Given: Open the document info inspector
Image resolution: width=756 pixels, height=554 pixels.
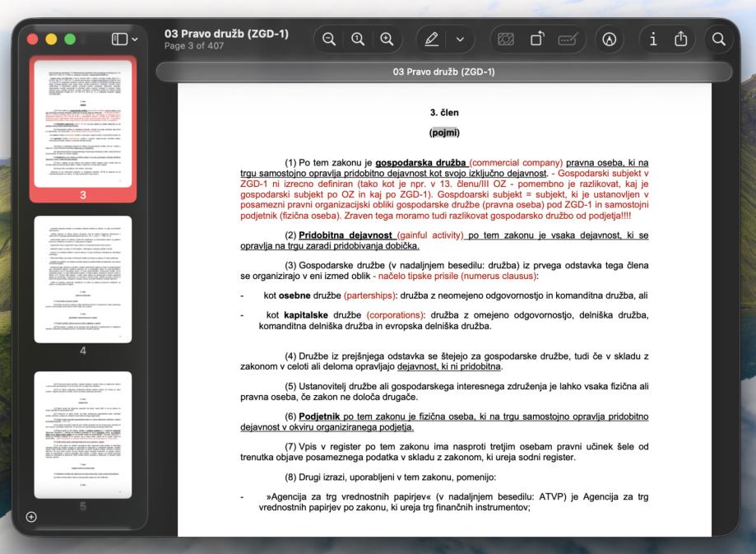Looking at the screenshot, I should 653,39.
